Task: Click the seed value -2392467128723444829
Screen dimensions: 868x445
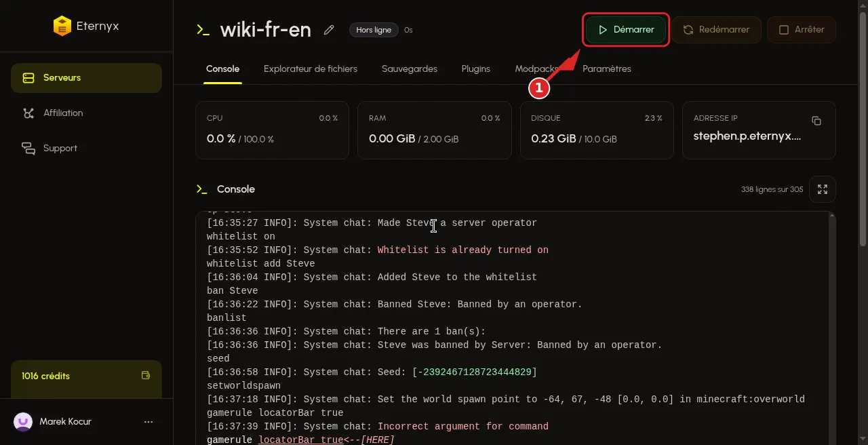Action: click(474, 372)
